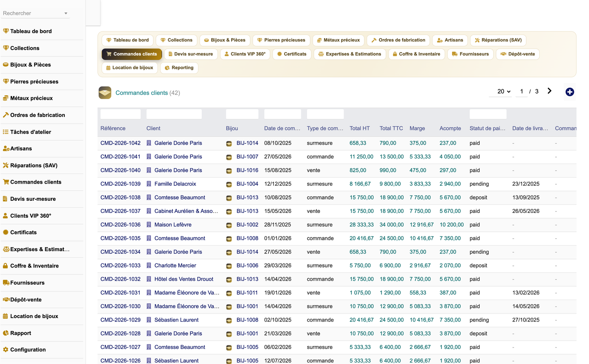Sort by the Total TTC column header

coord(391,128)
